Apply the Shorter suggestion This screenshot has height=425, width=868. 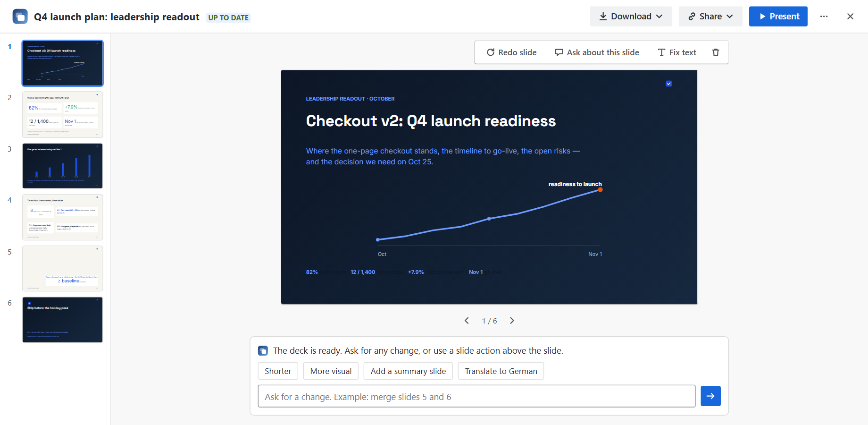click(x=278, y=371)
